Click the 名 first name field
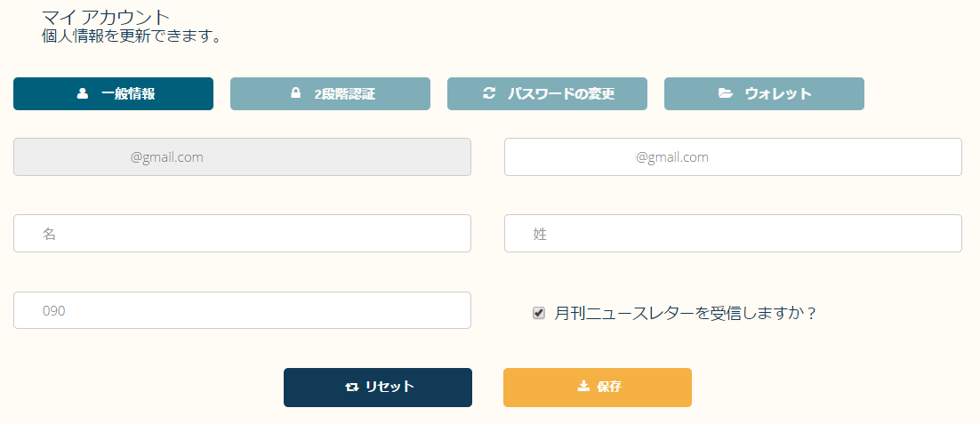980x424 pixels. point(242,234)
